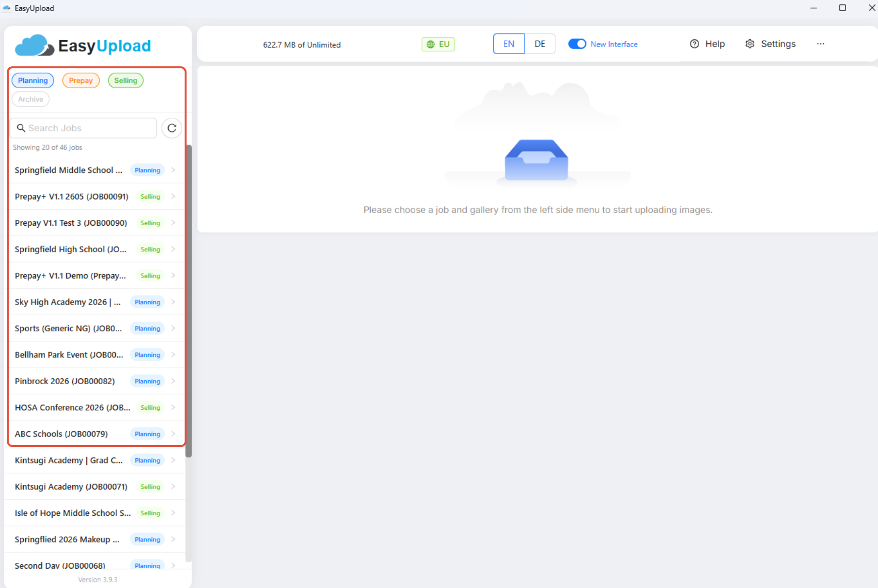Maximize the EasyUpload window
This screenshot has width=878, height=588.
843,8
